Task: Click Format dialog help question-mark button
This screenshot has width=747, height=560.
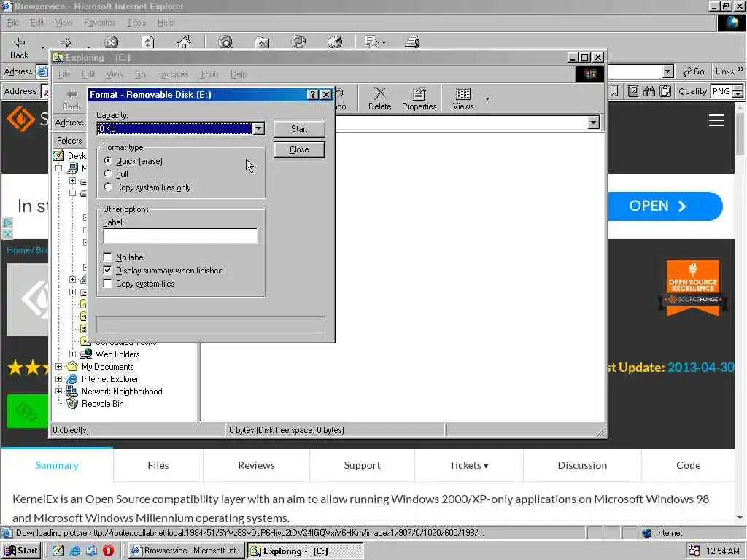Action: click(312, 94)
